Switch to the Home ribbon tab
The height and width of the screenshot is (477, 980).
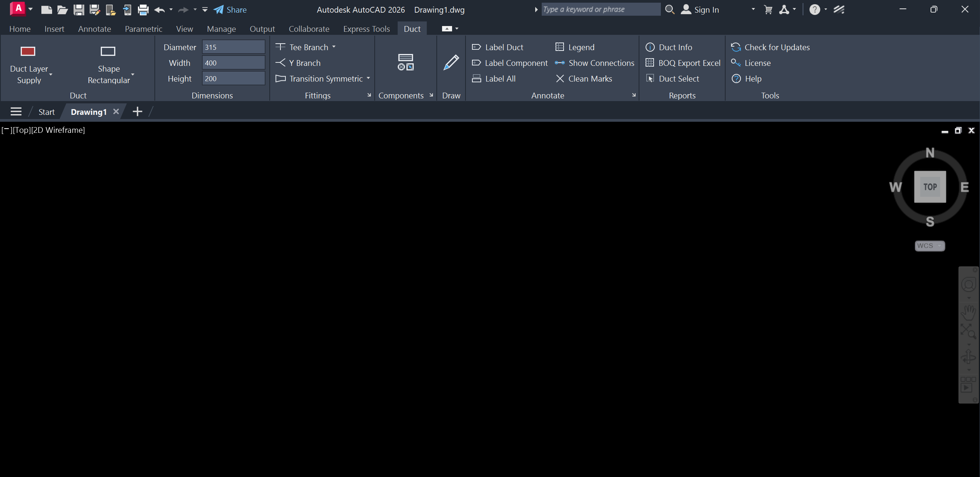click(x=20, y=29)
